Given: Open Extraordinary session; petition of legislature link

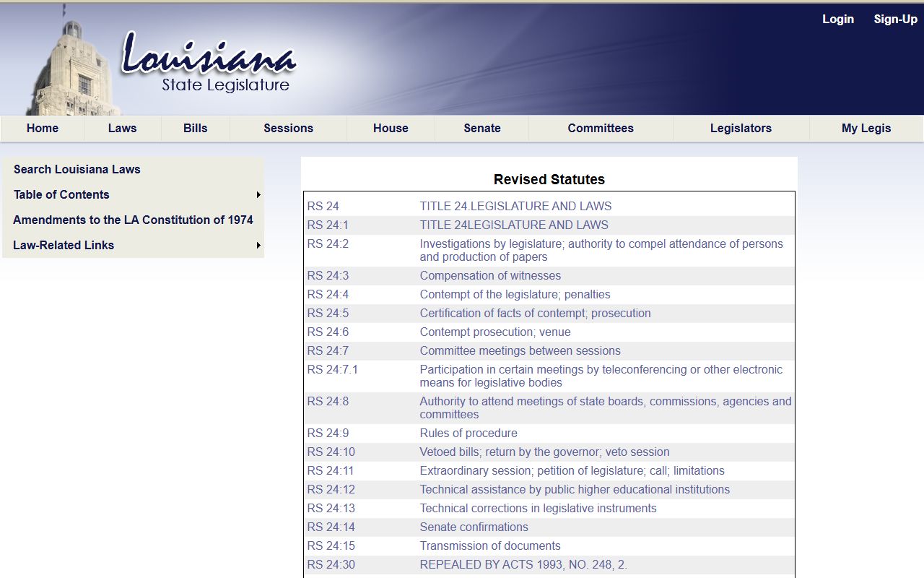Looking at the screenshot, I should point(572,470).
